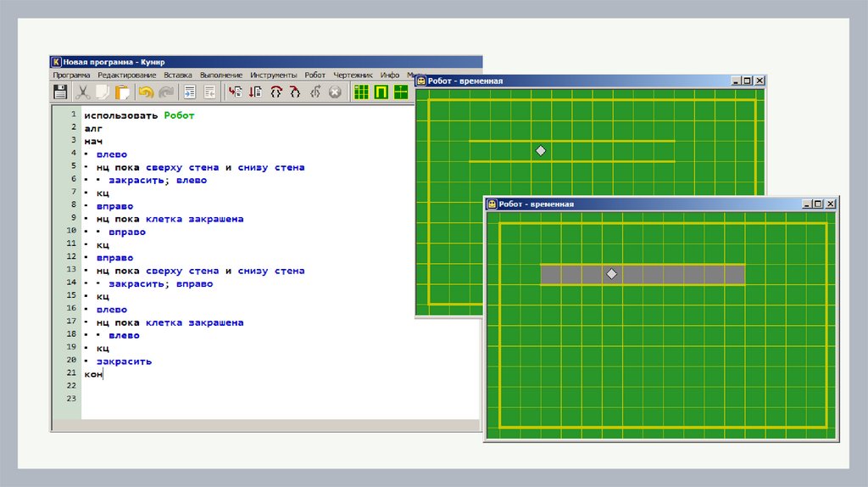
Task: Click the step into braces icon
Action: (x=275, y=92)
